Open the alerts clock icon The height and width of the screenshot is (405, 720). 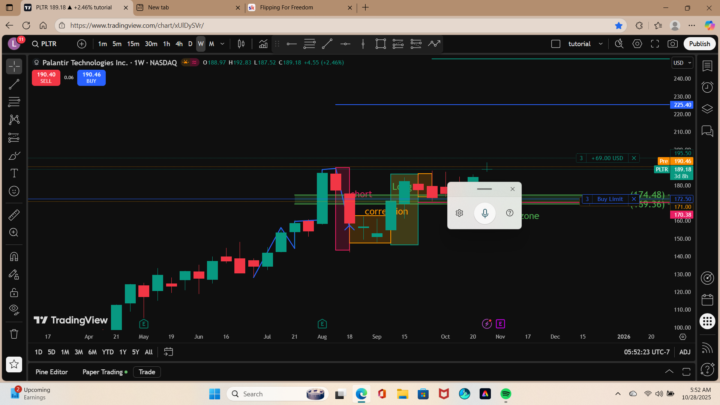pos(707,87)
